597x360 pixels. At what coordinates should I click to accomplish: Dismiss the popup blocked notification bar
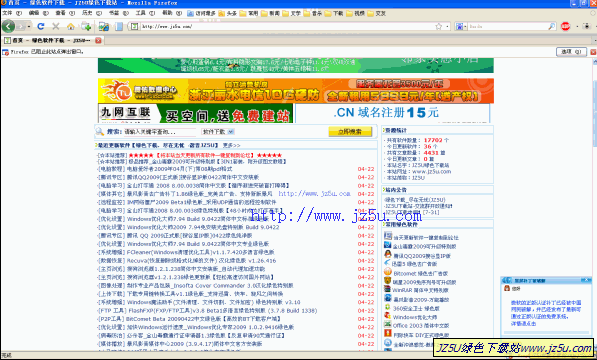[593, 52]
